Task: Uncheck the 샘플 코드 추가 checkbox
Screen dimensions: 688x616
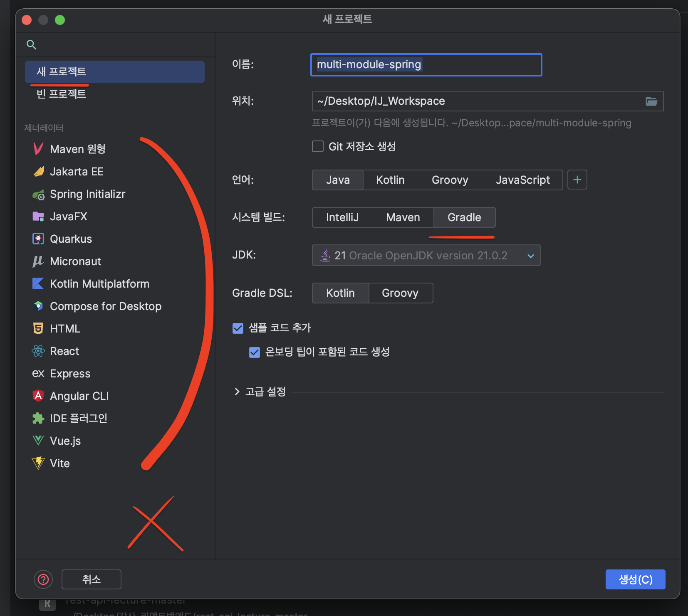Action: click(238, 328)
